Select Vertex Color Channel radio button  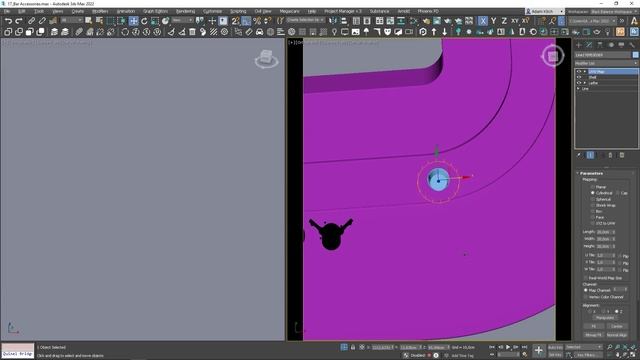click(586, 297)
